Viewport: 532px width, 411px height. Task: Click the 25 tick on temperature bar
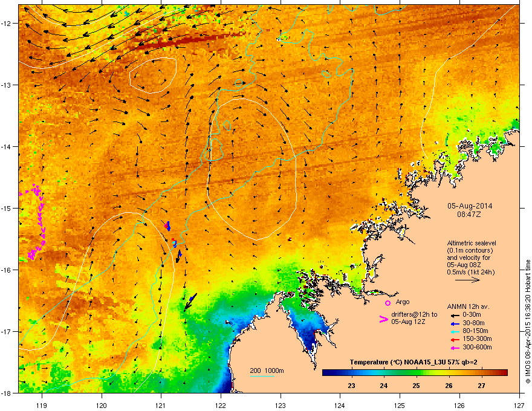pos(417,386)
